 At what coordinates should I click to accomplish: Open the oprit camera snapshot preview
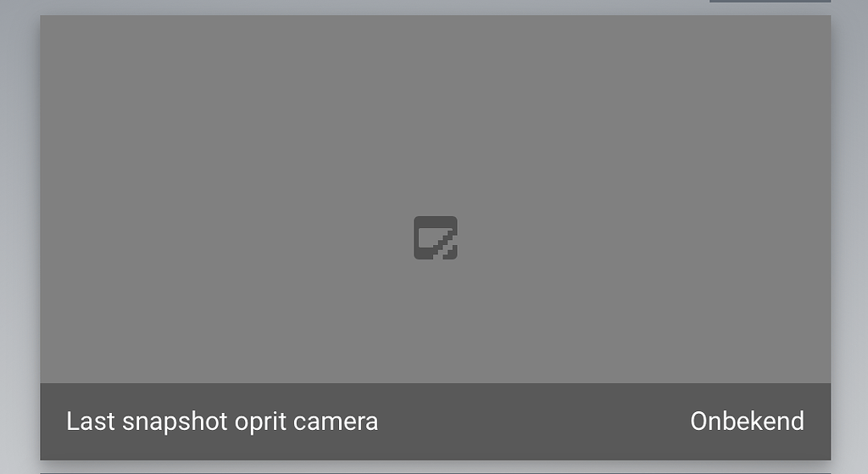tap(435, 199)
